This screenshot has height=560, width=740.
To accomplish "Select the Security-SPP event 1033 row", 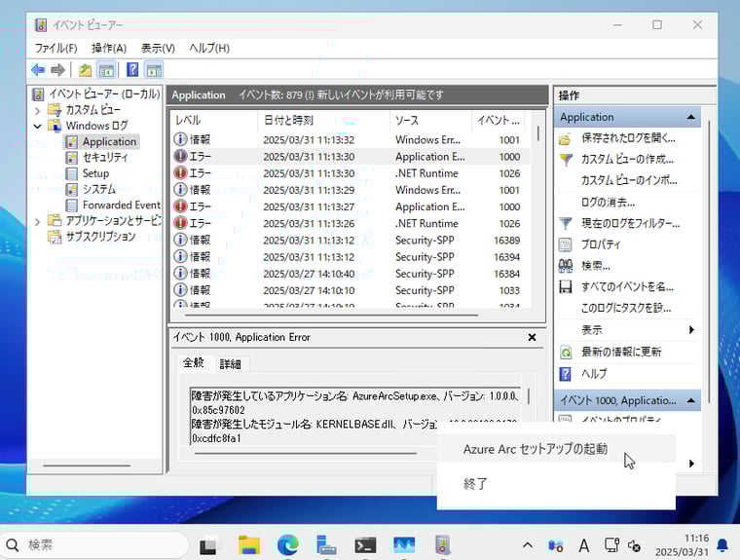I will coord(350,290).
